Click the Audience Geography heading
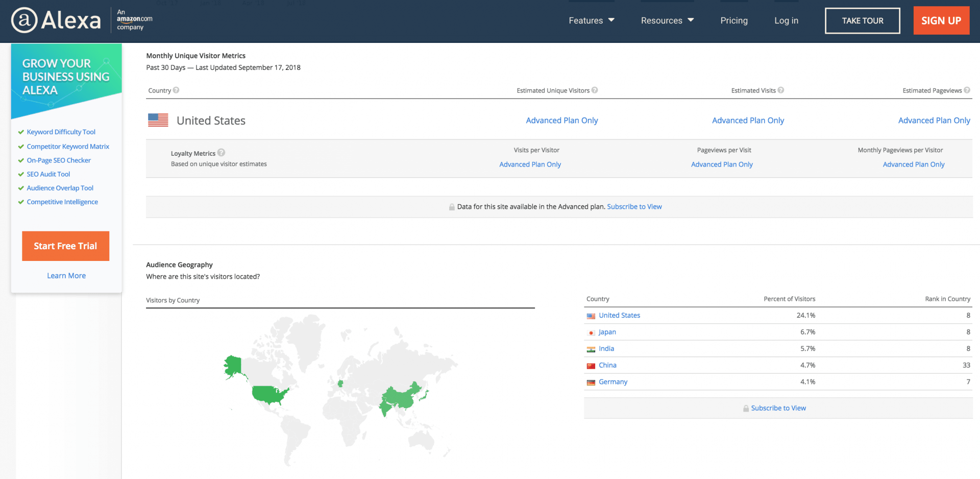The width and height of the screenshot is (980, 479). pos(179,265)
